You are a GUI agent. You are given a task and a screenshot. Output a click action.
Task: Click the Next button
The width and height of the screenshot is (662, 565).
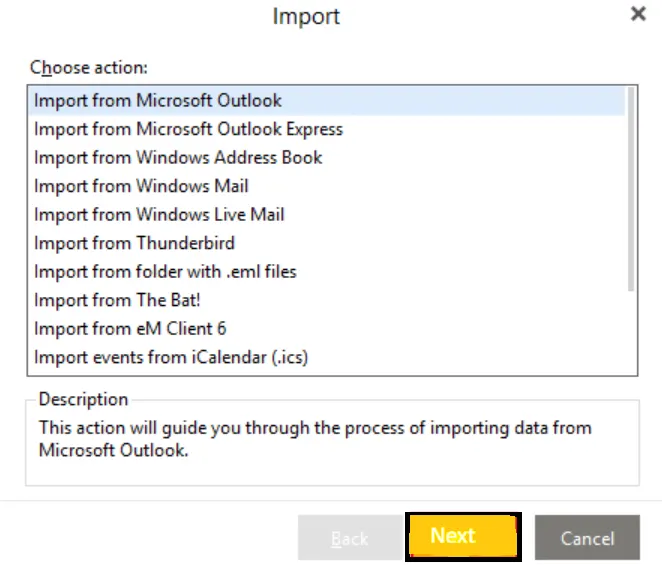(x=463, y=537)
